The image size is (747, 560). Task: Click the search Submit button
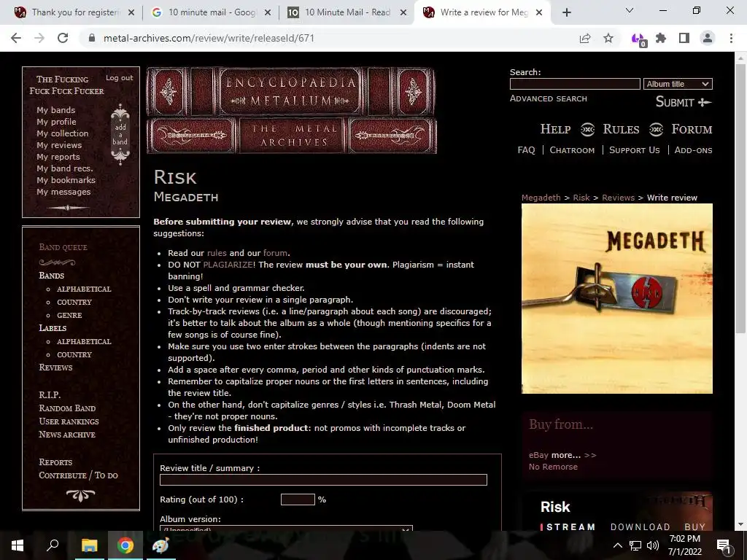tap(683, 102)
